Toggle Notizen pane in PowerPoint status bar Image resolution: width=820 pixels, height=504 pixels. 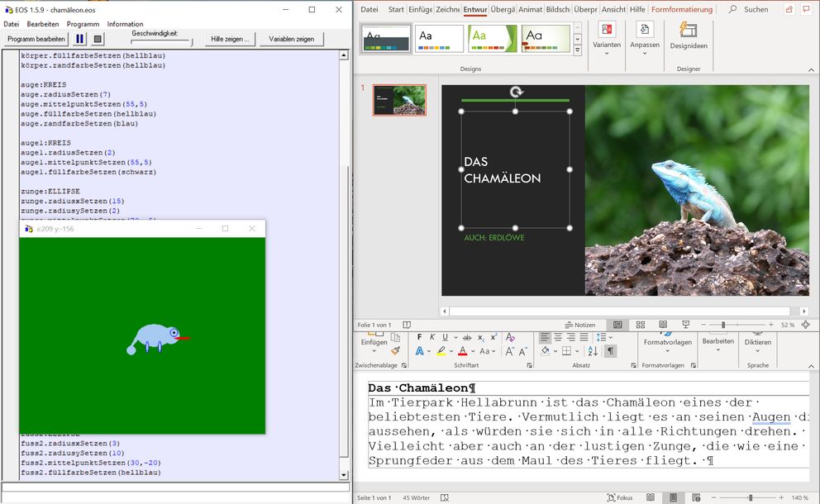click(x=579, y=325)
